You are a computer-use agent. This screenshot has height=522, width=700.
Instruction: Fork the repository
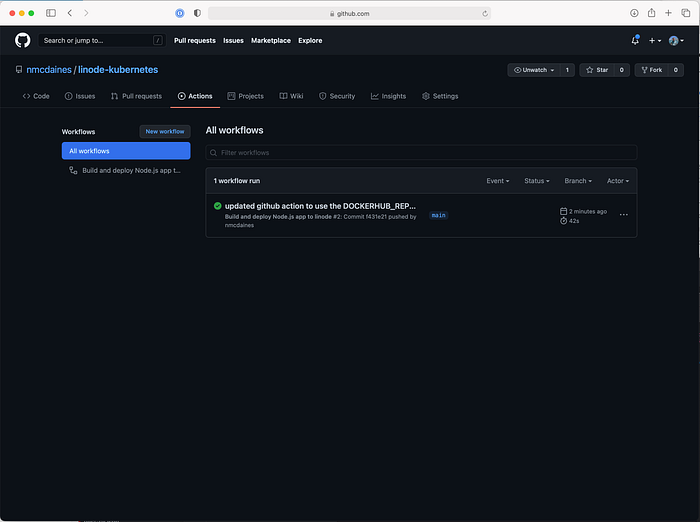coord(651,70)
